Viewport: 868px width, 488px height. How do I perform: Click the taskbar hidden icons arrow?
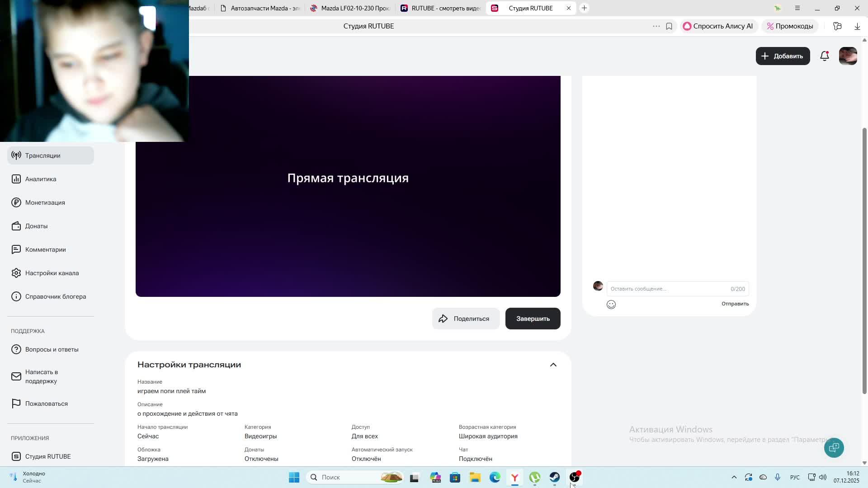734,477
